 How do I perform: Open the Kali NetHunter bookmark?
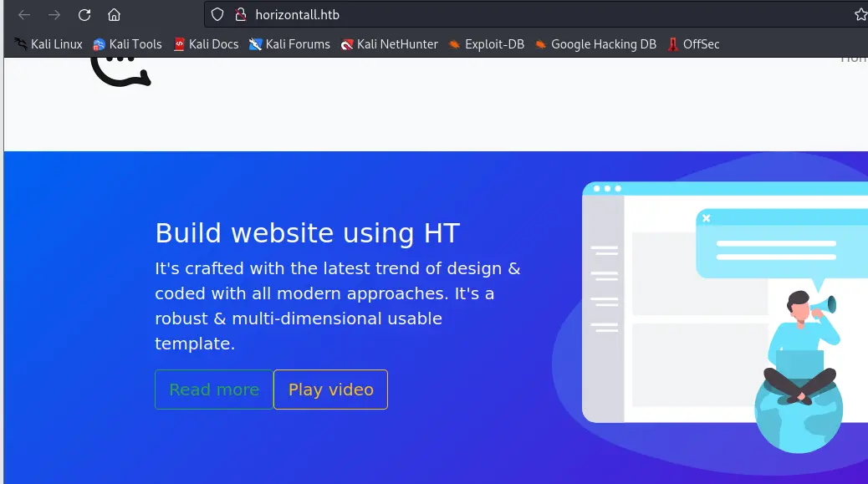(389, 44)
